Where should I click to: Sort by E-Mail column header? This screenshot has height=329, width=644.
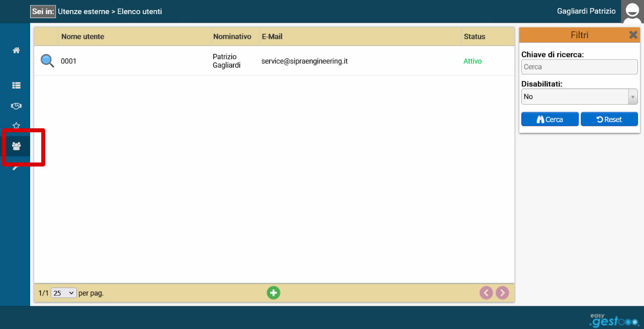[x=272, y=36]
